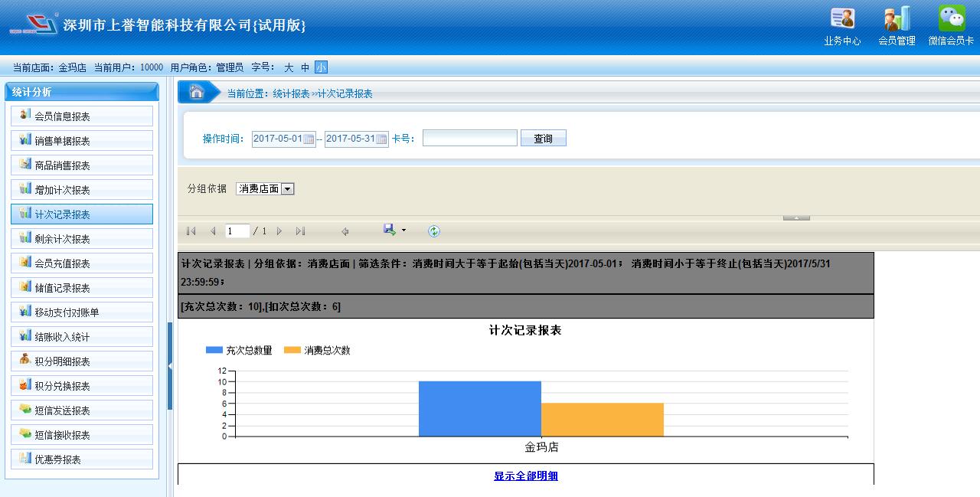Open the export format dropdown
Image resolution: width=980 pixels, height=497 pixels.
403,231
